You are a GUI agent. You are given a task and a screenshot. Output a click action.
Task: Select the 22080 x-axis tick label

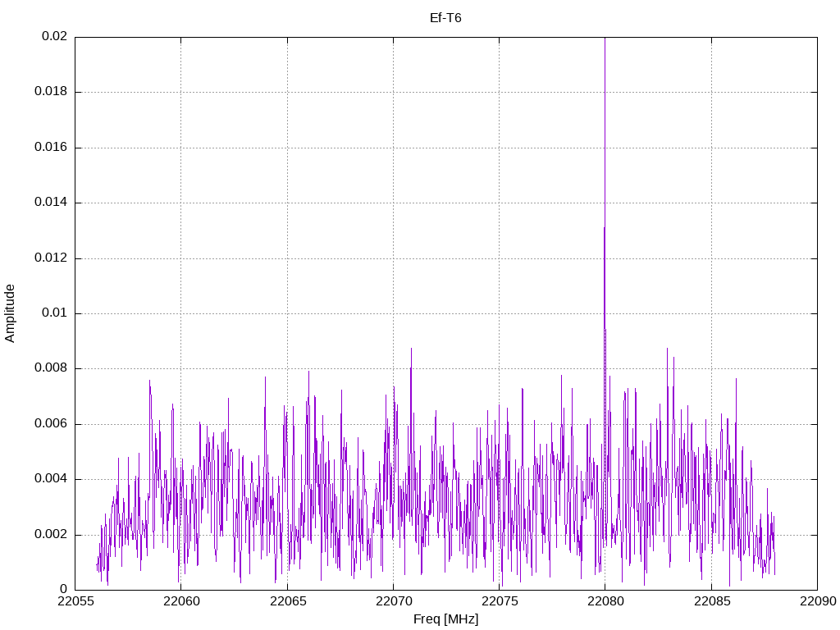coord(605,602)
